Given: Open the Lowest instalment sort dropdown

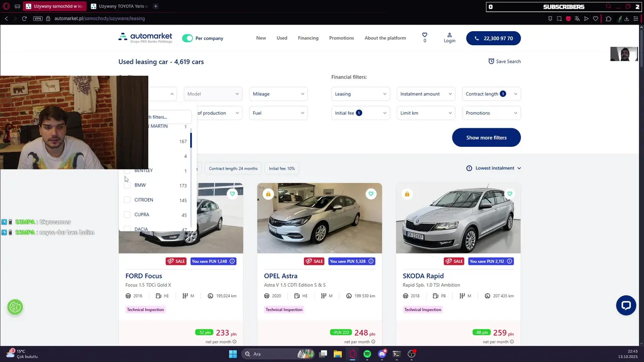Looking at the screenshot, I should (x=494, y=168).
